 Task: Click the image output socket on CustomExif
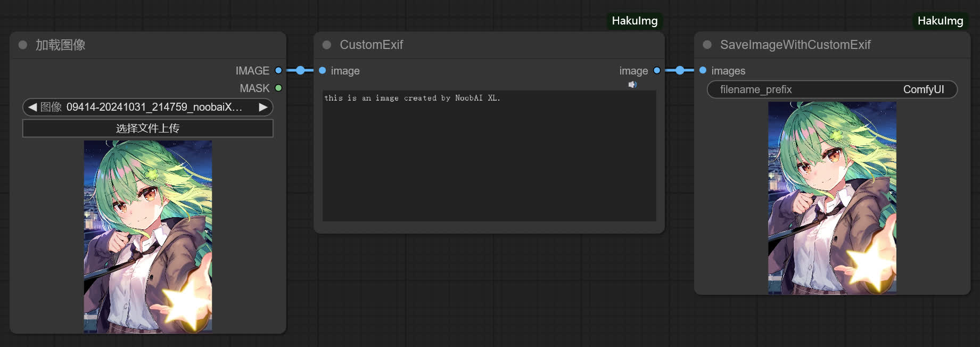pos(657,70)
